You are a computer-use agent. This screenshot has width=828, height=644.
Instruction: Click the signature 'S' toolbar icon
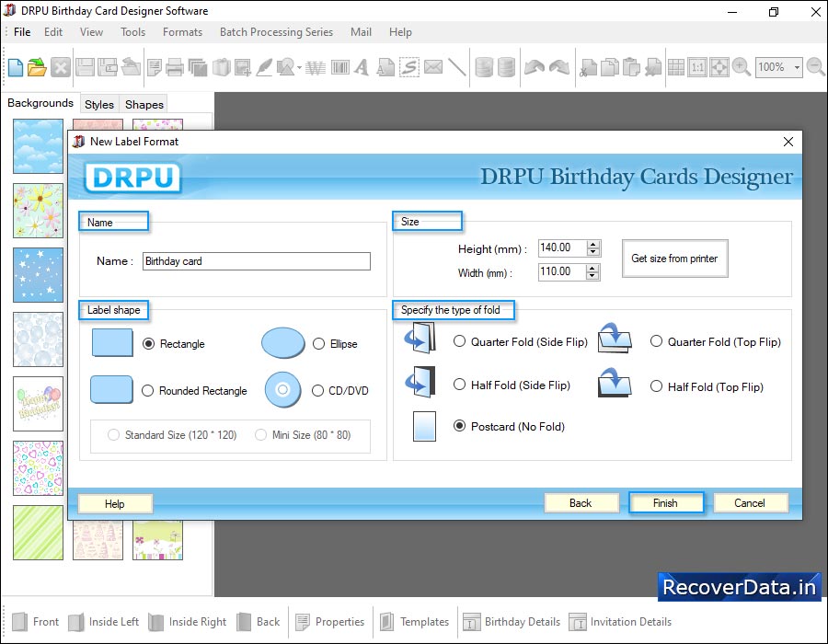point(409,67)
